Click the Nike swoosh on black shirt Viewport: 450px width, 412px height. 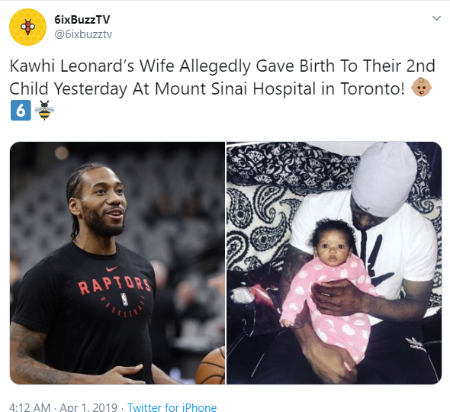click(x=112, y=268)
